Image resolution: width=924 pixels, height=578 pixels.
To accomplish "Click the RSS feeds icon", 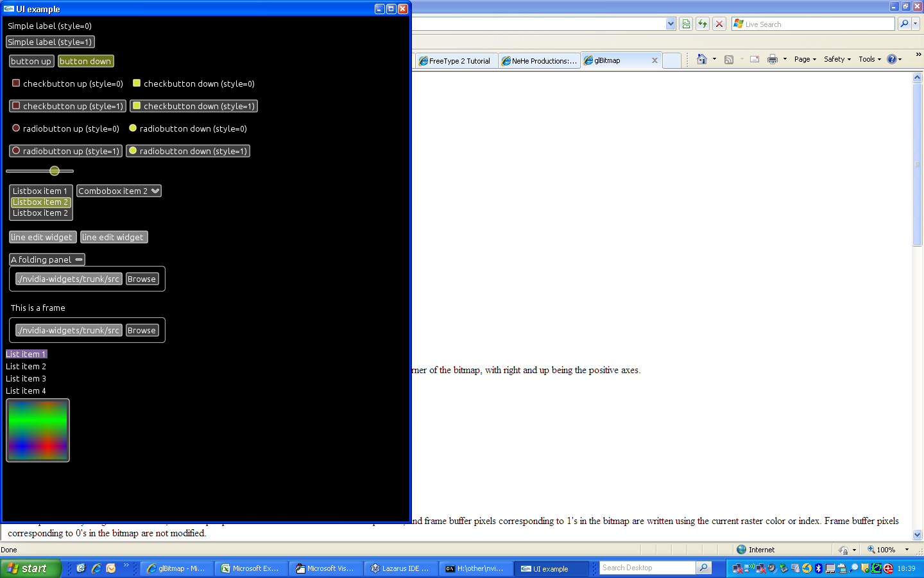I will pos(729,59).
